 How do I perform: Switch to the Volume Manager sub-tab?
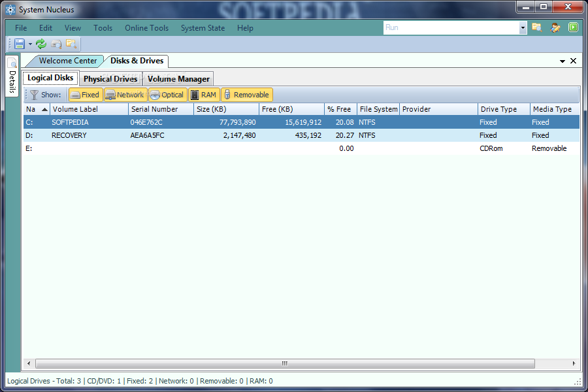(178, 79)
